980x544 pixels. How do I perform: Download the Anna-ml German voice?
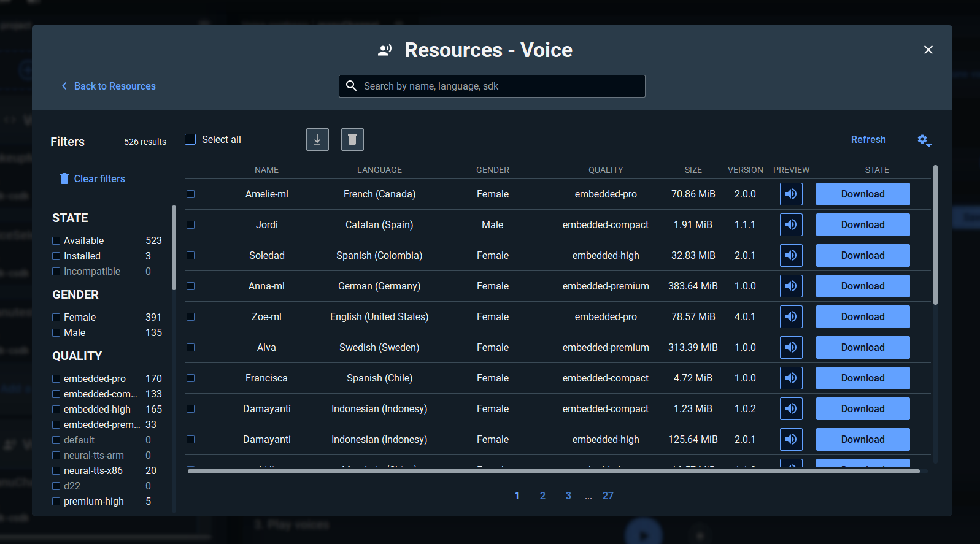coord(862,286)
